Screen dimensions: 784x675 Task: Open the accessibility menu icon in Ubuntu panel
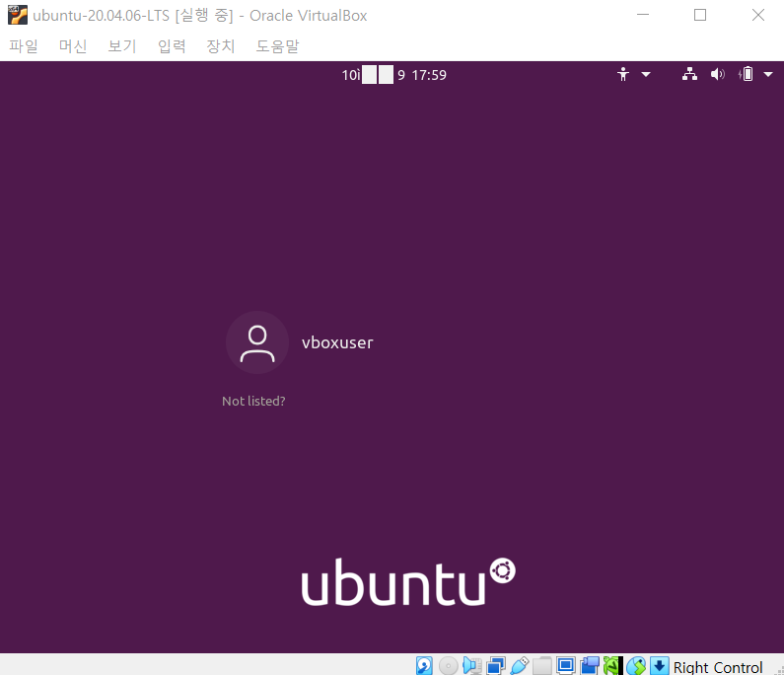pyautogui.click(x=623, y=75)
